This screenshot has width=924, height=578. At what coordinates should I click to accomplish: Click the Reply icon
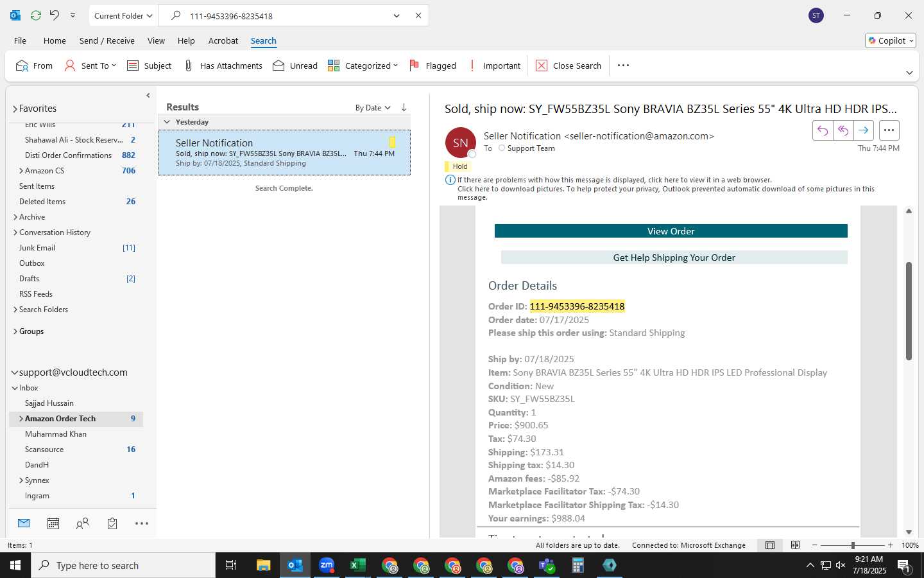pos(823,130)
